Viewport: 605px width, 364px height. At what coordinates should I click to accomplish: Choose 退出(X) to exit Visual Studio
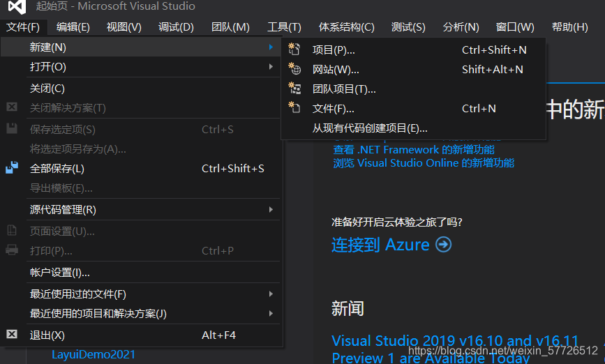coord(140,335)
